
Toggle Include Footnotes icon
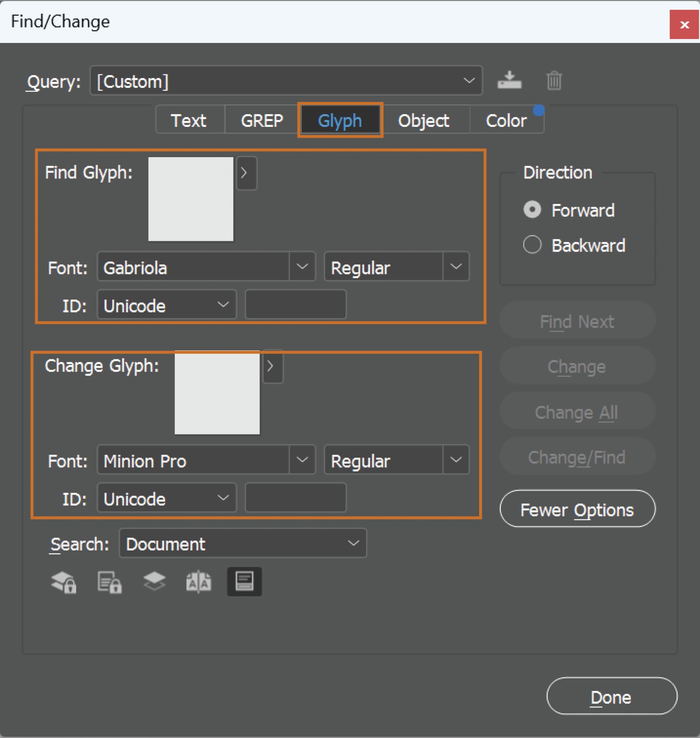tap(244, 582)
